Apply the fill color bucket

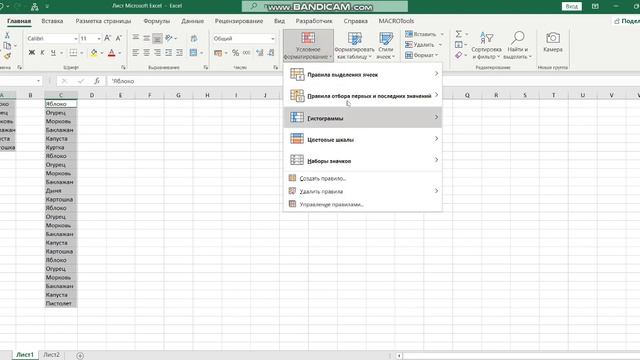tap(94, 53)
